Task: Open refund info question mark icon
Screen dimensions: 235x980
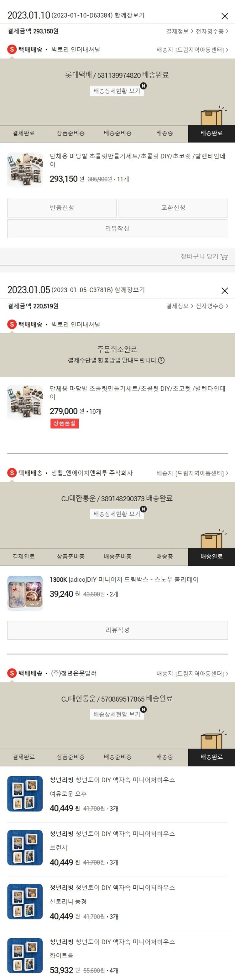Action: coord(161,360)
